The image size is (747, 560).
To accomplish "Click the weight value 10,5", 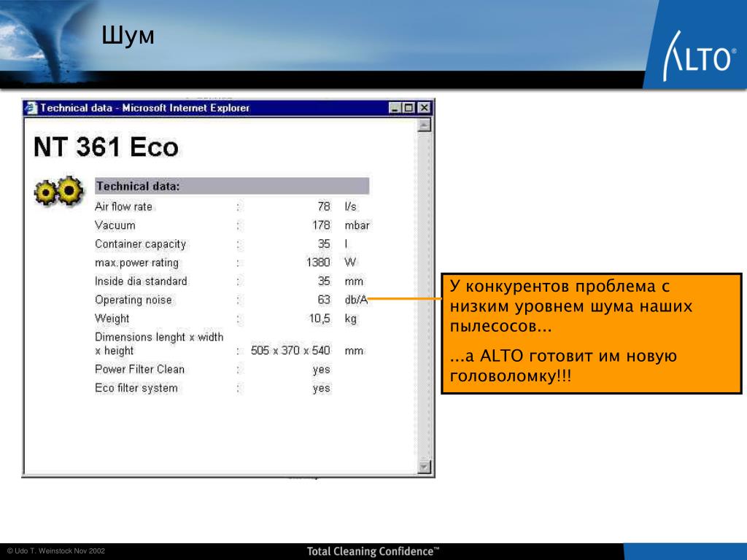I will coord(320,319).
